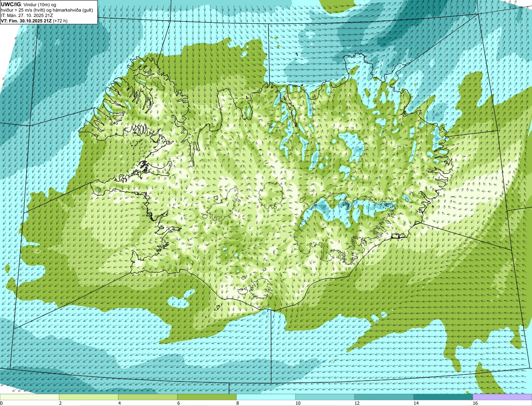Viewport: 532px width, 406px height.
Task: Pick the pale cyan 8–10 m/s legend swatch
Action: pyautogui.click(x=266, y=397)
